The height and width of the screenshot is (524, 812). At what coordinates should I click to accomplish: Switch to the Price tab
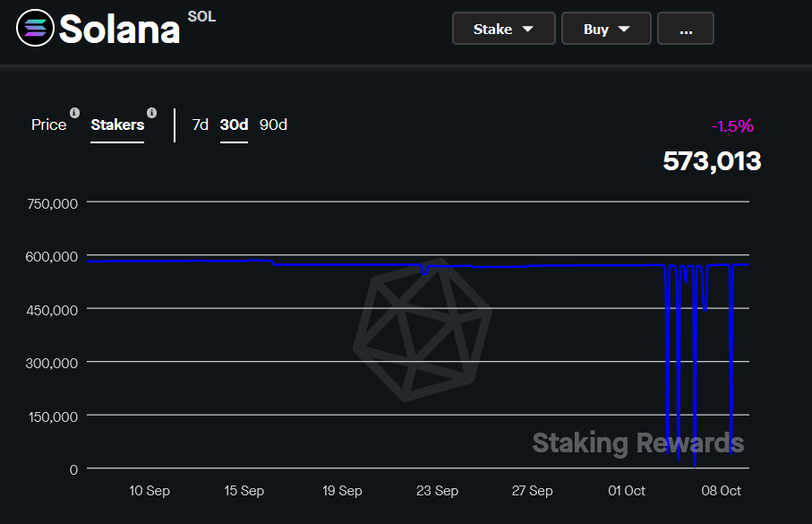point(48,125)
